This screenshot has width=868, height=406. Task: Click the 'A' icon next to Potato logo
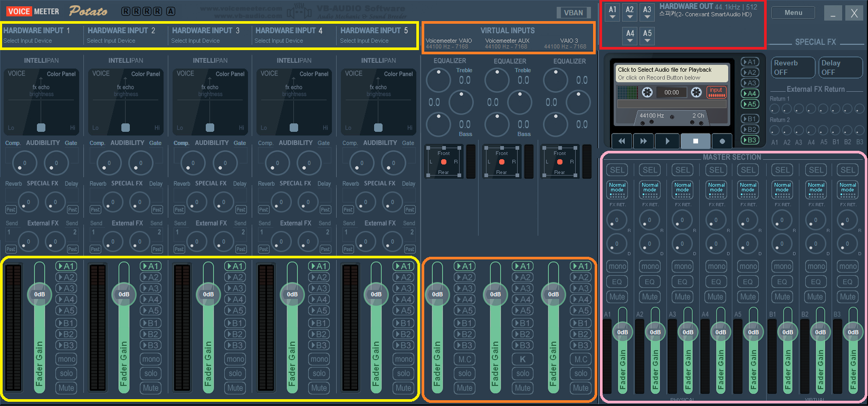(170, 11)
